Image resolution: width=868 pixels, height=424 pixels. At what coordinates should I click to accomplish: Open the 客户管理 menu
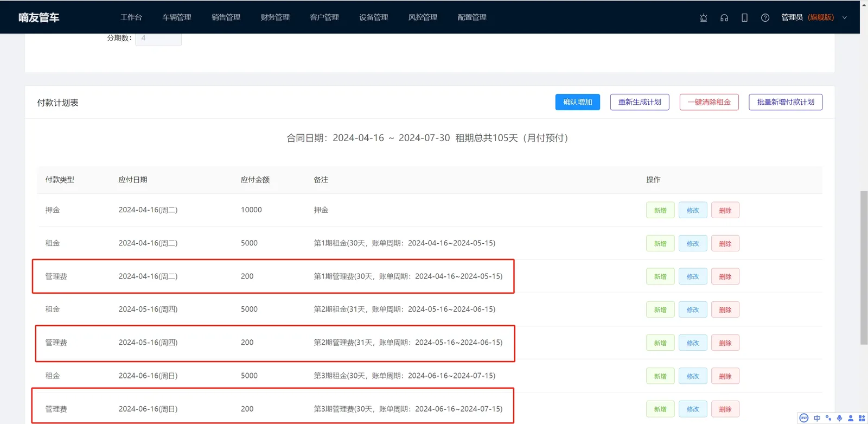pyautogui.click(x=324, y=17)
